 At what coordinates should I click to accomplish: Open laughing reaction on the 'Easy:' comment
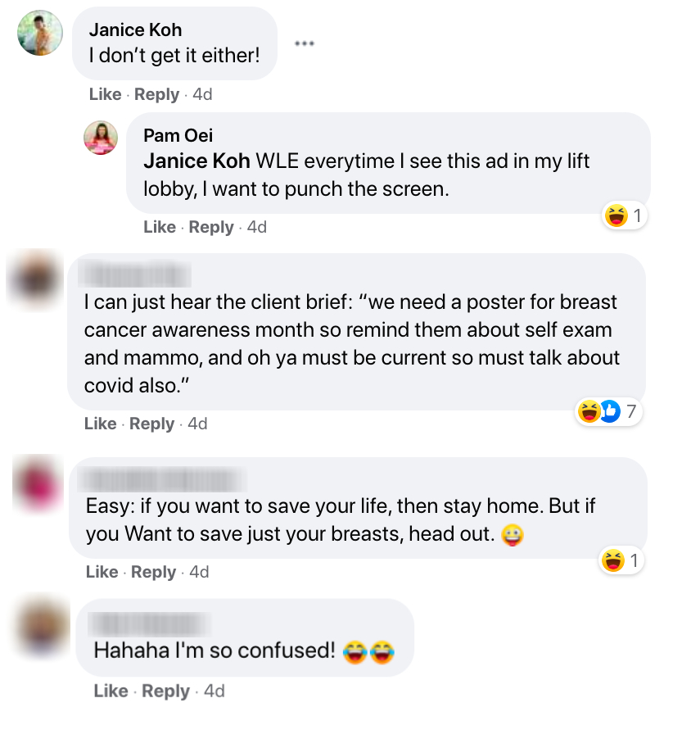click(x=622, y=561)
